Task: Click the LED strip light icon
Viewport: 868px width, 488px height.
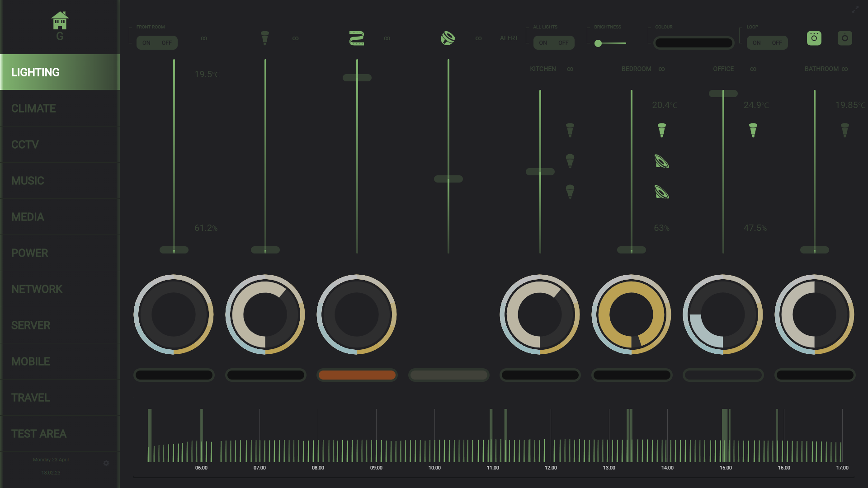Action: 357,38
